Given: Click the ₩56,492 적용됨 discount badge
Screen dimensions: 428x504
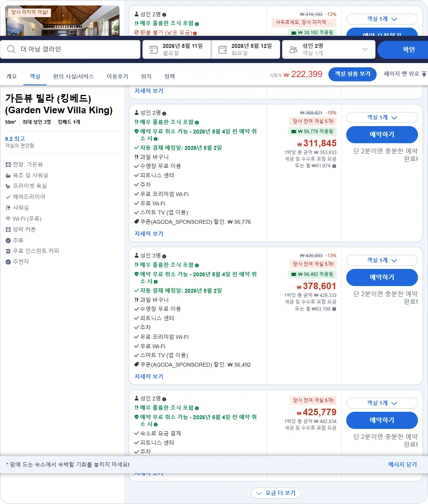Looking at the screenshot, I should pos(312,274).
